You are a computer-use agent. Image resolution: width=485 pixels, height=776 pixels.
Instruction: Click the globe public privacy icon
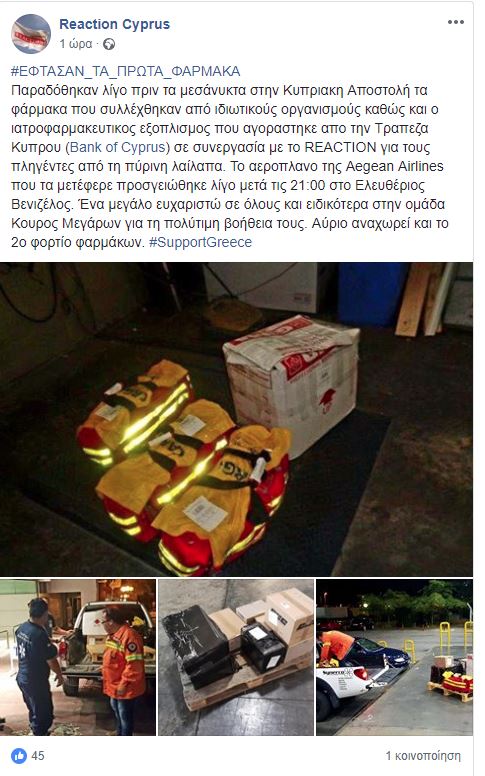tap(109, 44)
